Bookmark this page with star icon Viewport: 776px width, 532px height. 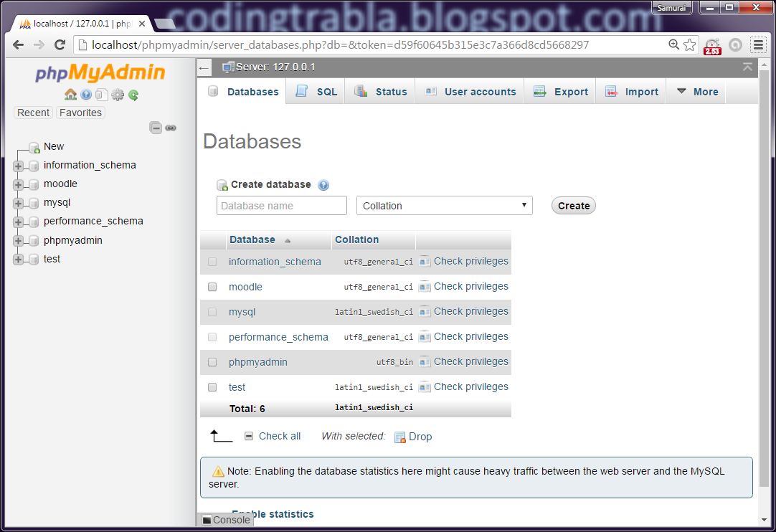689,45
